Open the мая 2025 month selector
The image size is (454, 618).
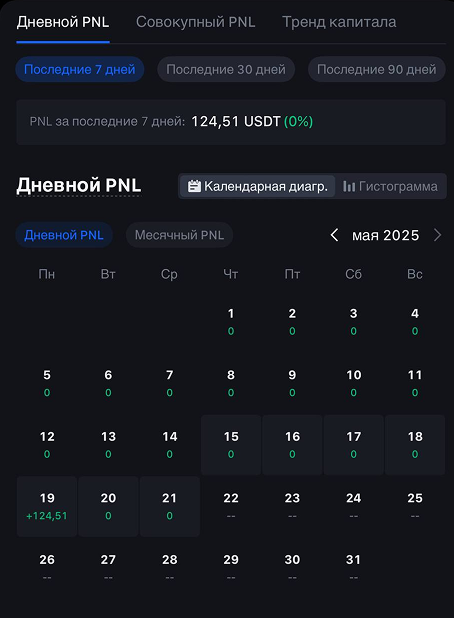click(x=385, y=235)
